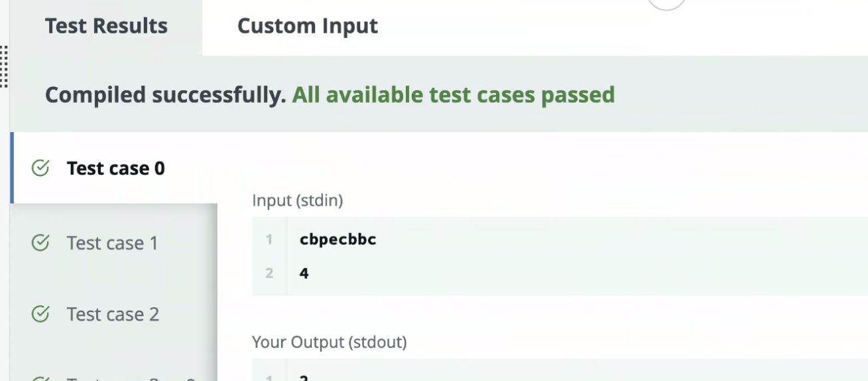The height and width of the screenshot is (381, 868).
Task: Grab the dotted drag handle on left edge
Action: pos(4,66)
